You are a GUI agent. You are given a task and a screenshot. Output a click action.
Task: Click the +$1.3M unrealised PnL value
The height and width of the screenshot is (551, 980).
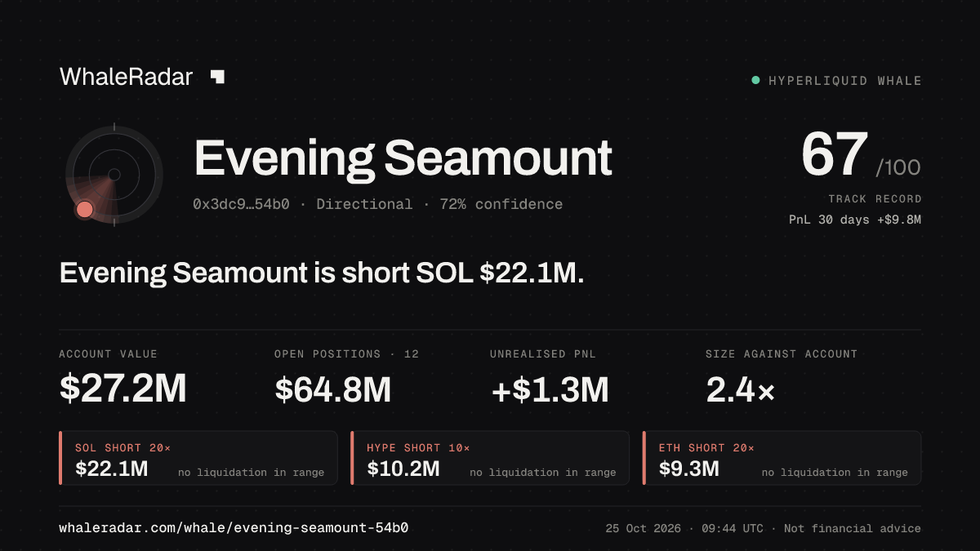(x=550, y=389)
